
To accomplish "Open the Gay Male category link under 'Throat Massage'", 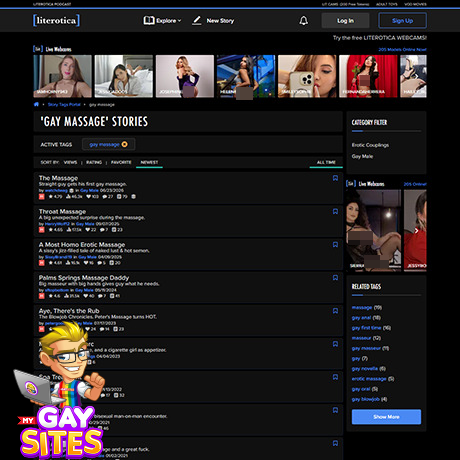I will click(x=85, y=224).
